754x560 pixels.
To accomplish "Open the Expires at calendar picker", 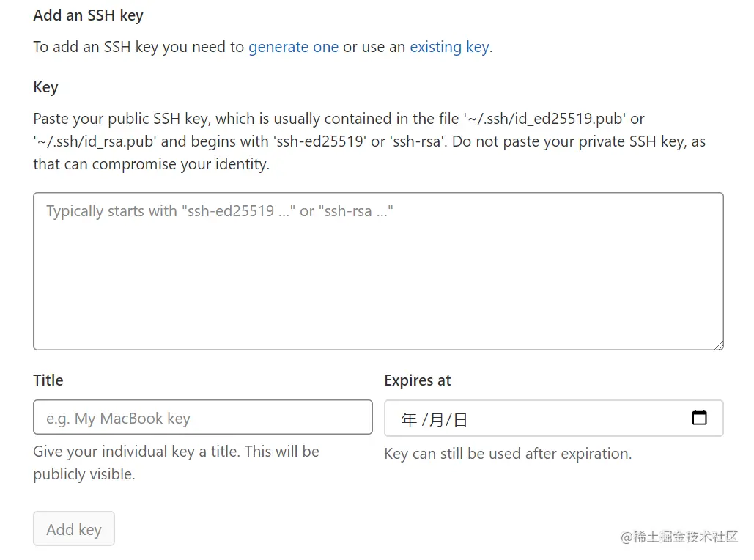I will (x=699, y=418).
